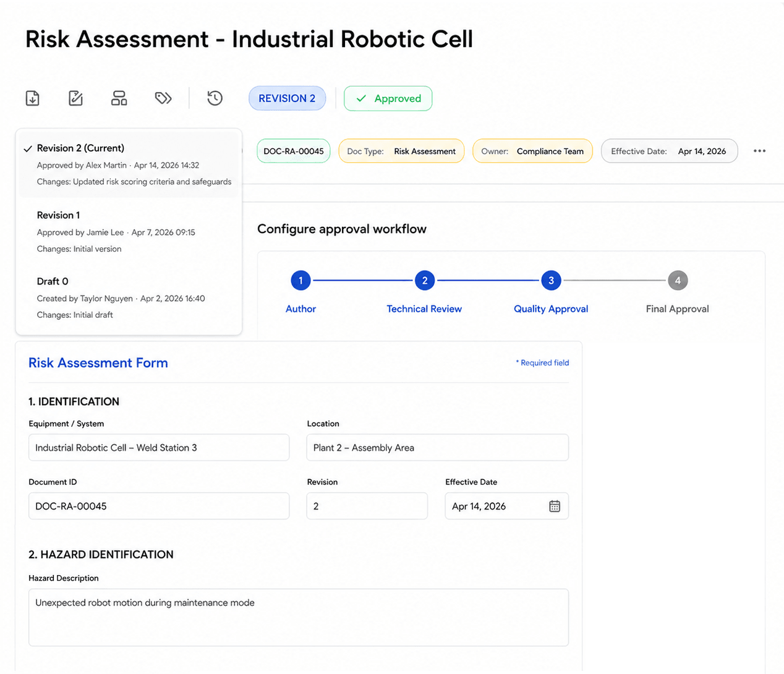Focus the Document ID input field
Screen dimensions: 784x674
(159, 506)
